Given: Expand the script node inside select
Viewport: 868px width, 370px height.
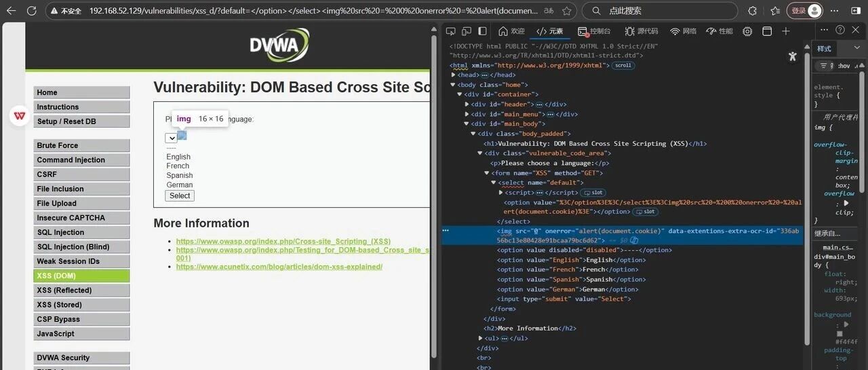Looking at the screenshot, I should [500, 193].
